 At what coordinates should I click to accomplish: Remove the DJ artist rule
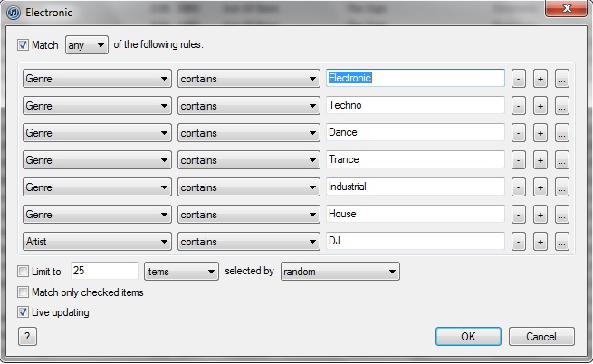pyautogui.click(x=519, y=242)
